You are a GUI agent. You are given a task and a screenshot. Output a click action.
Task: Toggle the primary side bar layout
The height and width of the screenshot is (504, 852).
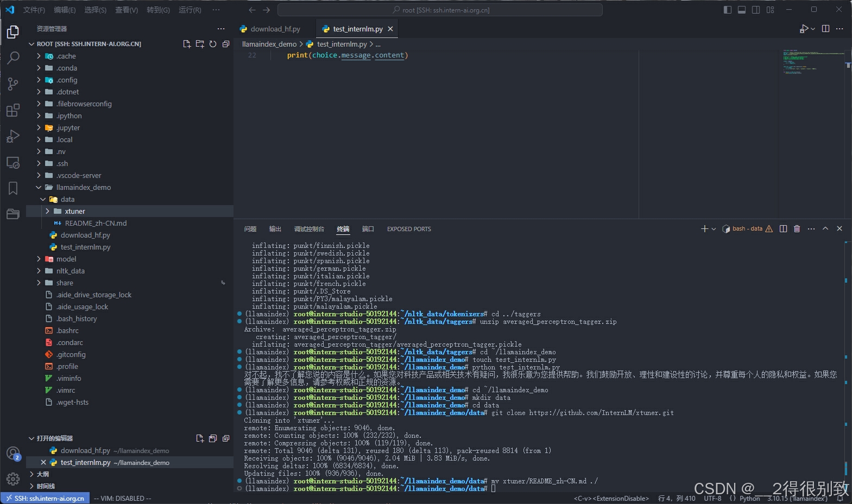[728, 10]
